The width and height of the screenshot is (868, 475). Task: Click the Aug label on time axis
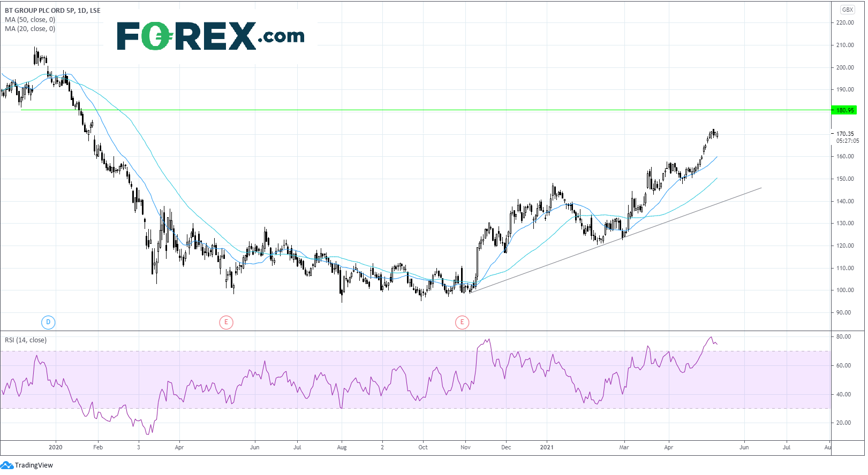tap(342, 447)
